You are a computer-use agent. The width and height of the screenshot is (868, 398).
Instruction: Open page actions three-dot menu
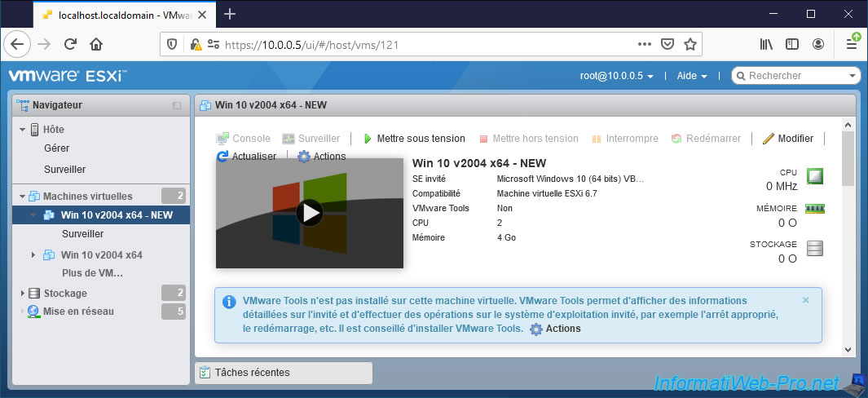pyautogui.click(x=645, y=44)
